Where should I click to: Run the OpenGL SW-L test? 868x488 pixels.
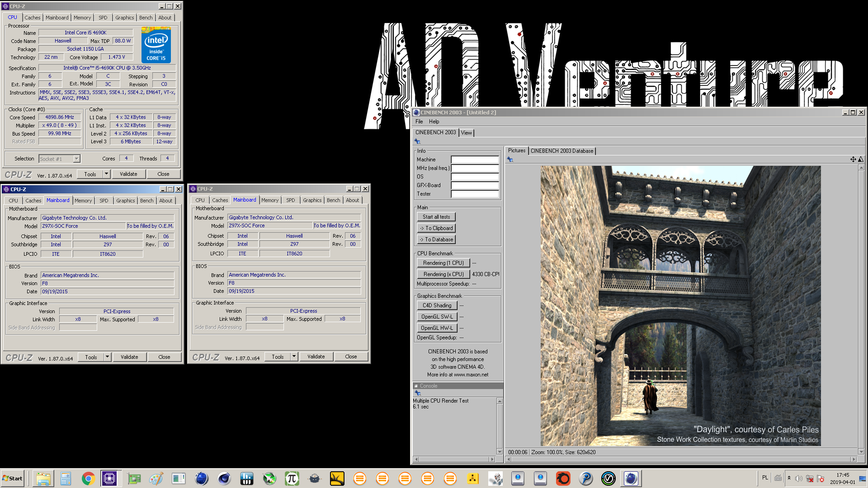[x=437, y=317]
